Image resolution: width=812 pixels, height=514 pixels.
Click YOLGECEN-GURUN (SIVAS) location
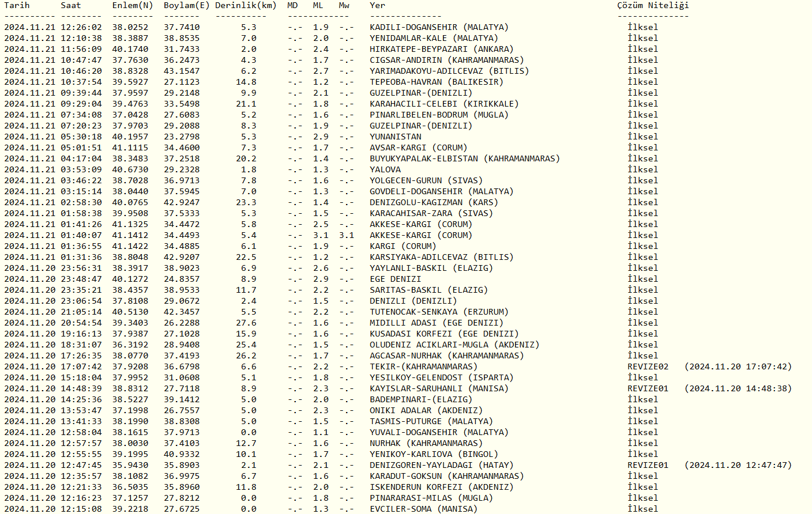pyautogui.click(x=426, y=180)
